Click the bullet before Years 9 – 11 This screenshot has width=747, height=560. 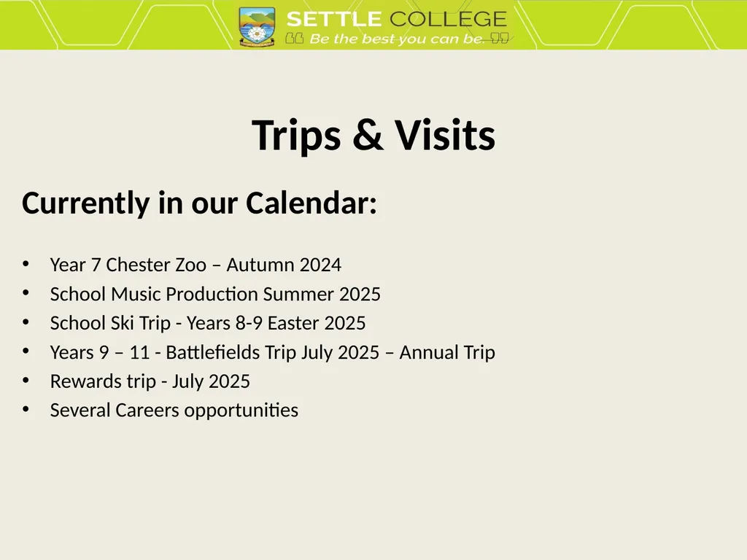26,351
